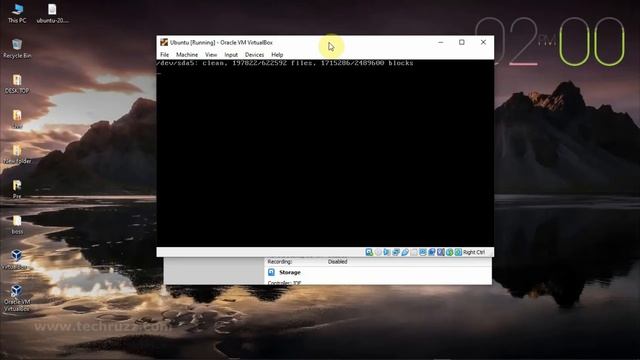Select the Recycle Bin desktop icon
Screen dimensions: 640x360
point(17,48)
